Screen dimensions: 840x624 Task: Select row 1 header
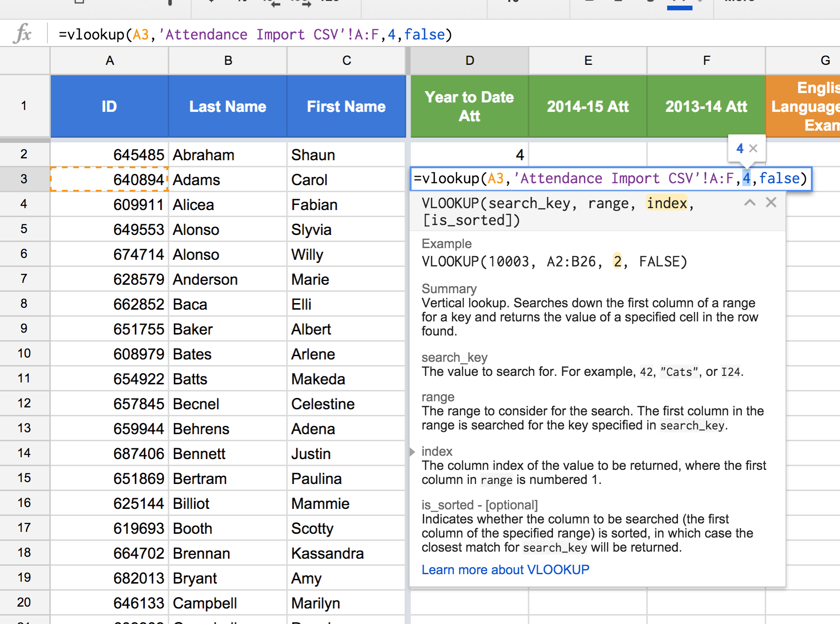pos(24,106)
